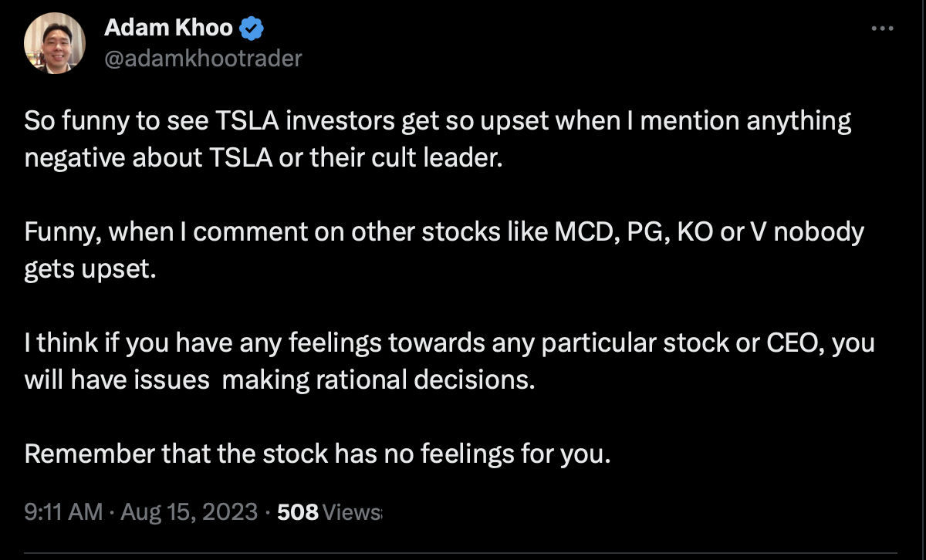This screenshot has width=926, height=560.
Task: Click the 9:11 AM timestamp
Action: [x=63, y=512]
